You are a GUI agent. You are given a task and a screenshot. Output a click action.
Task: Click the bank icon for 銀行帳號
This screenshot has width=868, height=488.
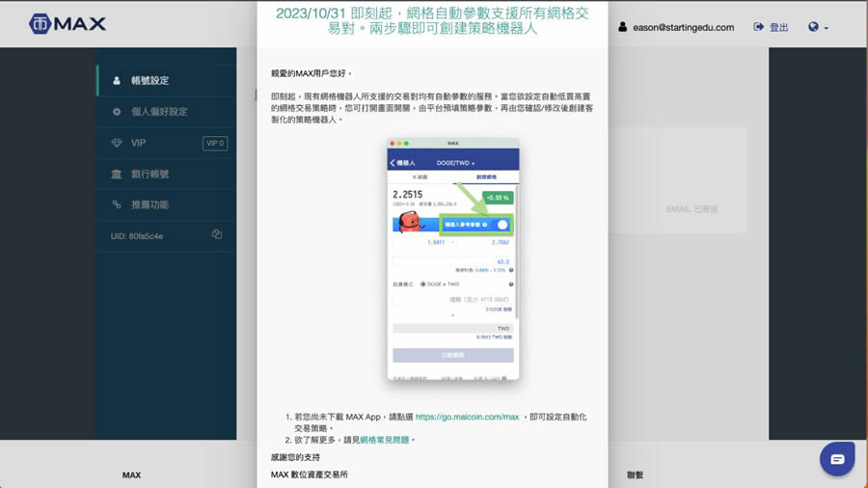point(117,174)
